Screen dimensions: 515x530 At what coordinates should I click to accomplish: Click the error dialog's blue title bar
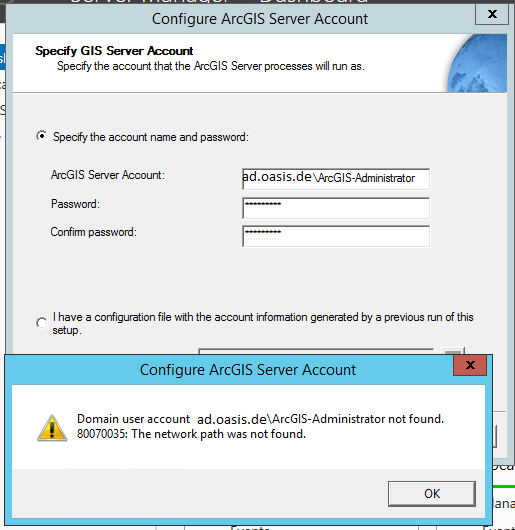(x=230, y=369)
